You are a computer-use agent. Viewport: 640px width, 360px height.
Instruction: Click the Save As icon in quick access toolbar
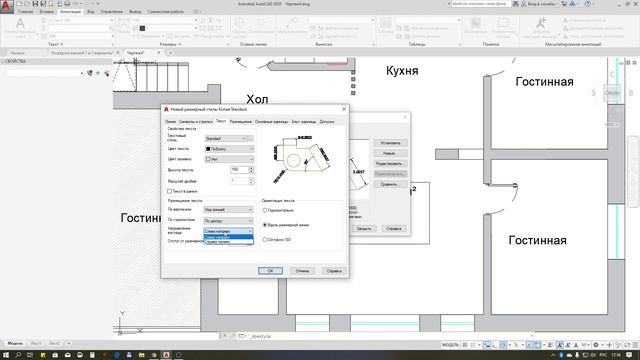click(43, 4)
